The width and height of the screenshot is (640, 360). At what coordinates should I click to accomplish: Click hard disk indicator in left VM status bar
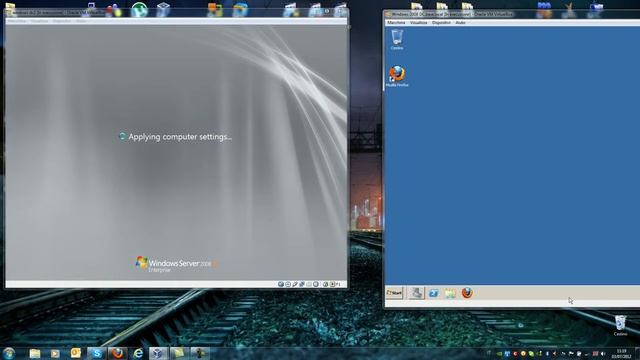click(x=281, y=284)
